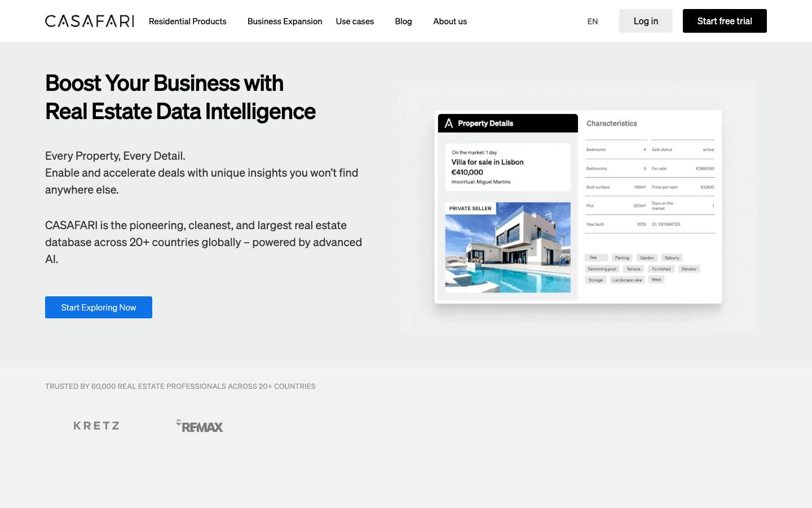Click 'Imovirtual: Miguel Martins' text

(x=481, y=182)
